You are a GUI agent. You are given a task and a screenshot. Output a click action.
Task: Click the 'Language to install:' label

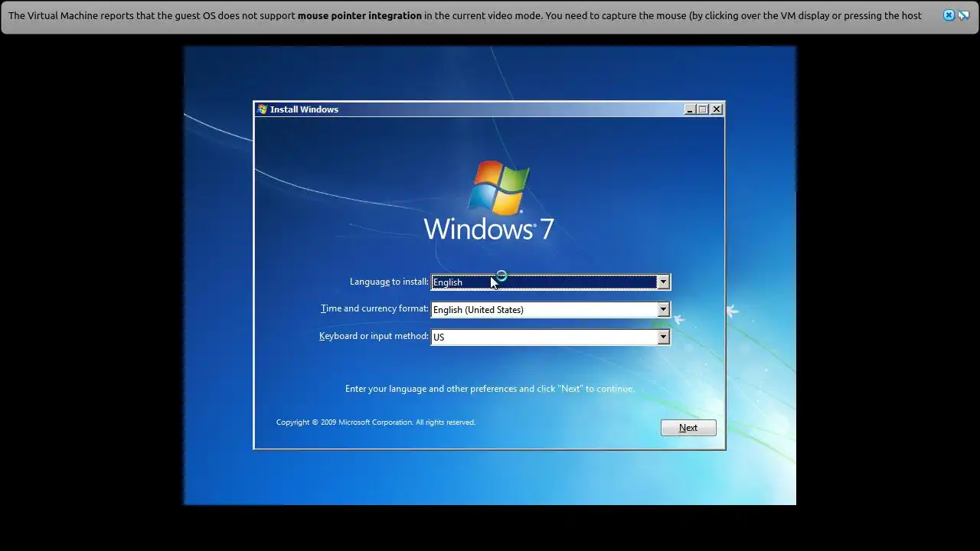click(x=389, y=282)
